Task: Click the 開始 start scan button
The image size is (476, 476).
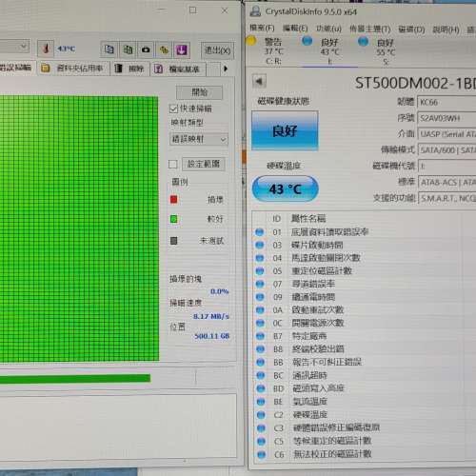Action: pos(199,92)
